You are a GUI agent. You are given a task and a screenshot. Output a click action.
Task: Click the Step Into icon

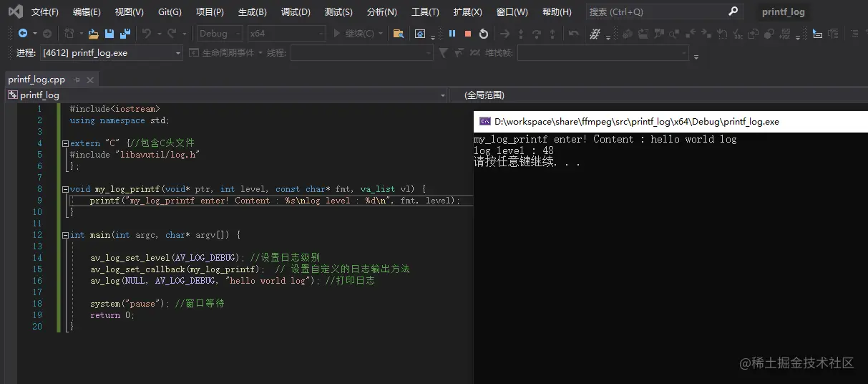520,34
